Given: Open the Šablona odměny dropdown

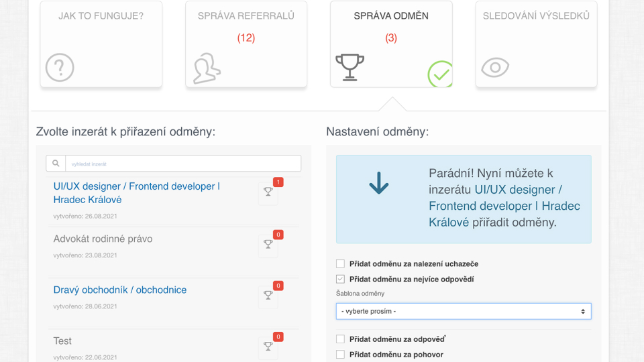Looking at the screenshot, I should coord(464,312).
